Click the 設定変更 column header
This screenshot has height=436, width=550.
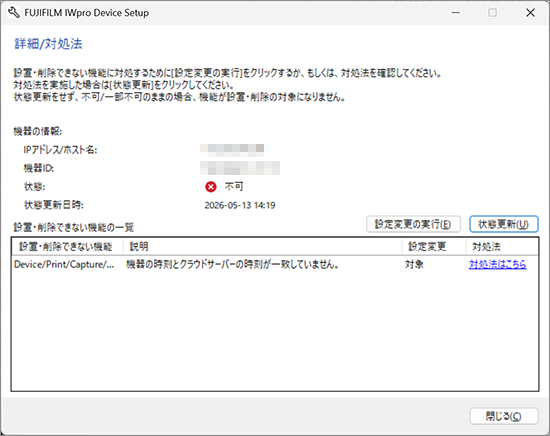pyautogui.click(x=434, y=247)
